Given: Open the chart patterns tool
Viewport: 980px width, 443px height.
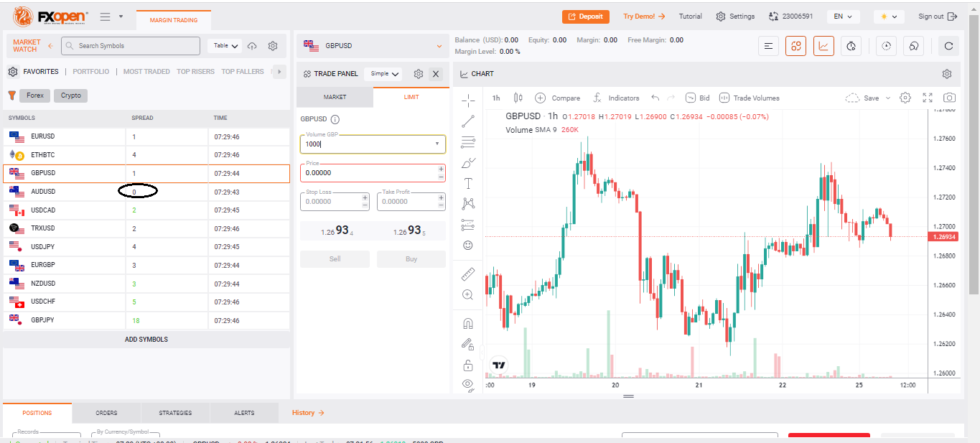Looking at the screenshot, I should 468,204.
